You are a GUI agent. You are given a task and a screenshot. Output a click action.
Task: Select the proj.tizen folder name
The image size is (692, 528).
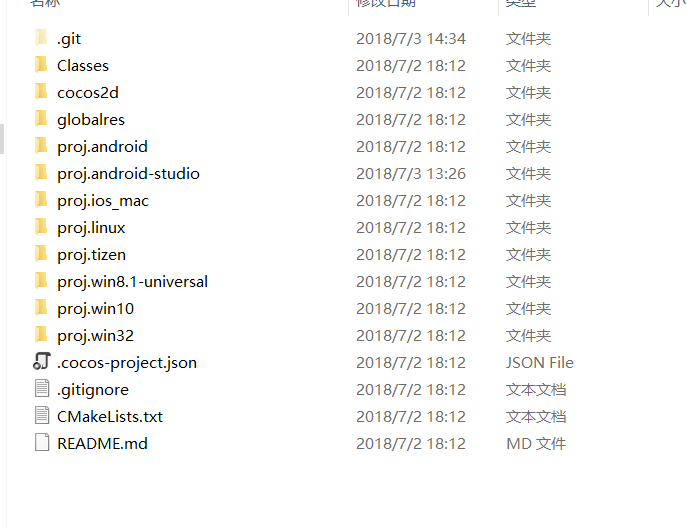coord(92,255)
